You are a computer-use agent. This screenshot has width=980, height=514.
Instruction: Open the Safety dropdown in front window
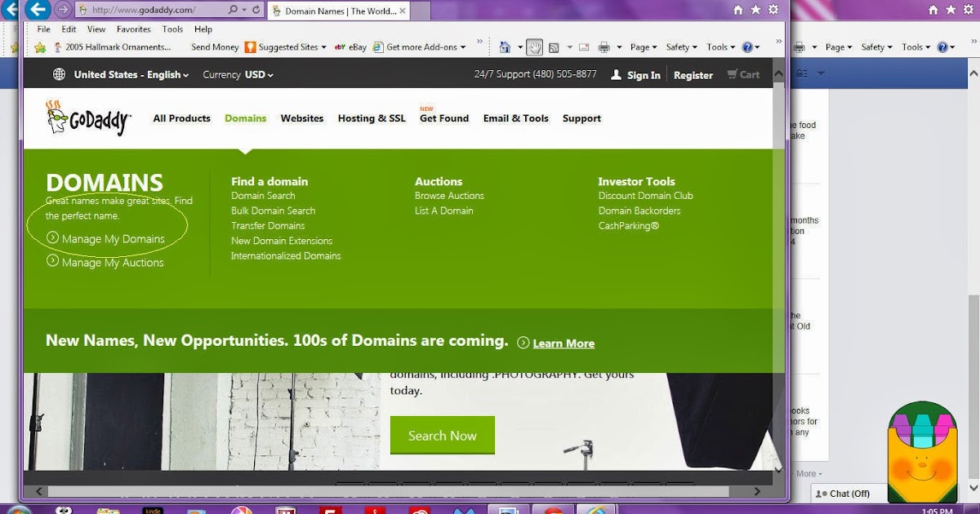tap(682, 47)
